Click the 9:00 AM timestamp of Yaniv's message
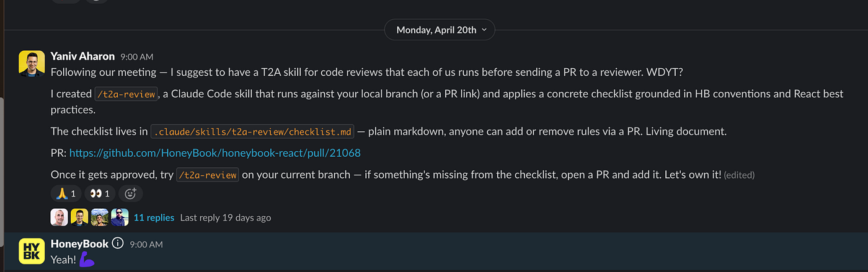Screen dimensions: 868x272 (x=136, y=56)
